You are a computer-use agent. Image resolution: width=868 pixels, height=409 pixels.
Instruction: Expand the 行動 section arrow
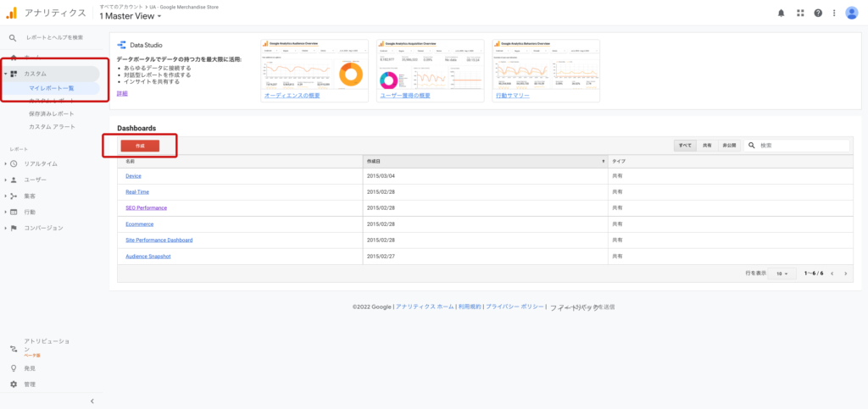point(5,212)
